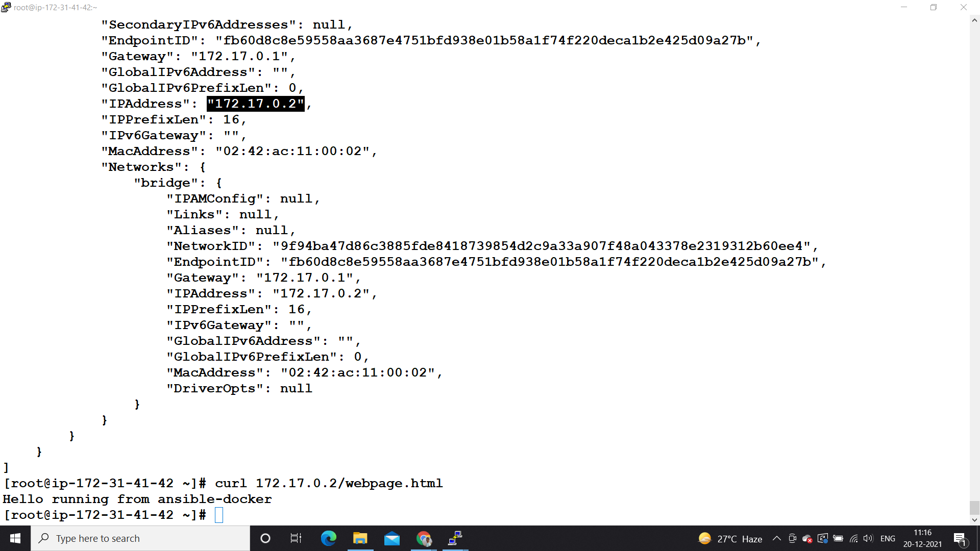Click the running PuTTY taskbar icon
The width and height of the screenshot is (980, 551).
pyautogui.click(x=454, y=538)
